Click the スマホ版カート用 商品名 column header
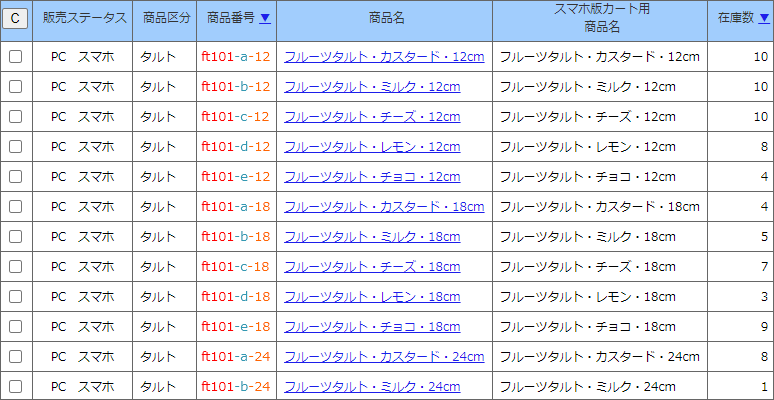774x400 pixels. click(600, 21)
